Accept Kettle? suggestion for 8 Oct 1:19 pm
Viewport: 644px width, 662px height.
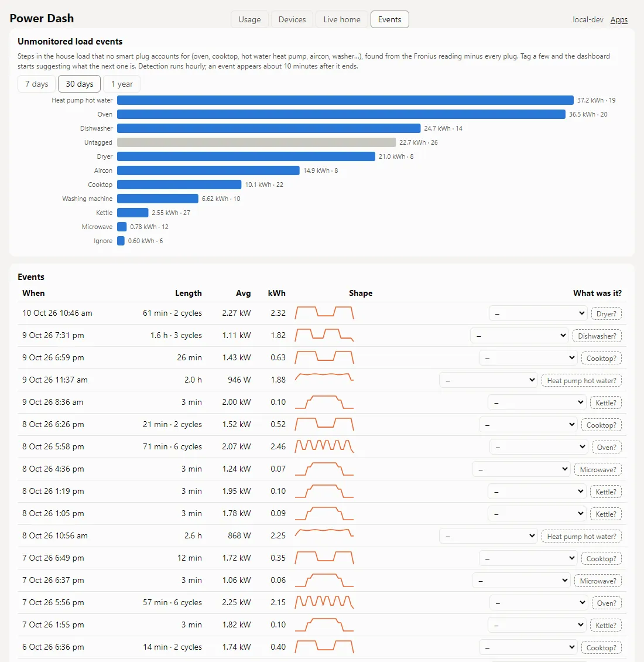click(606, 492)
